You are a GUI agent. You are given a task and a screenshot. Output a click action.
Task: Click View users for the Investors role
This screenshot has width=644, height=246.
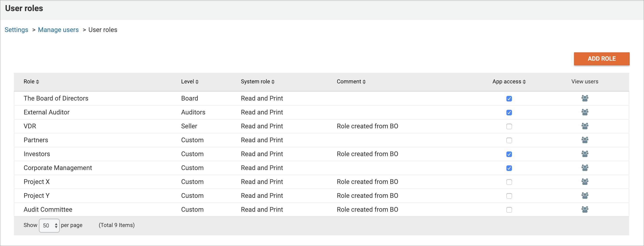(x=585, y=154)
